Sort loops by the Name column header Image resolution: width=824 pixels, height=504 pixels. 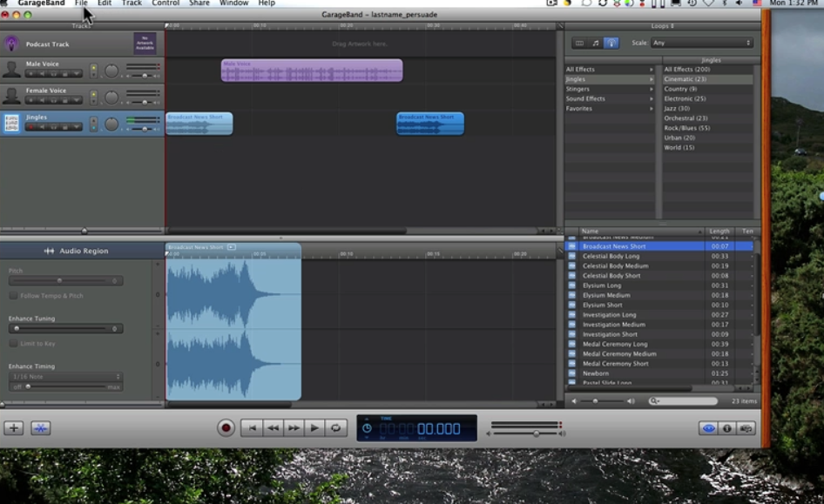tap(641, 231)
